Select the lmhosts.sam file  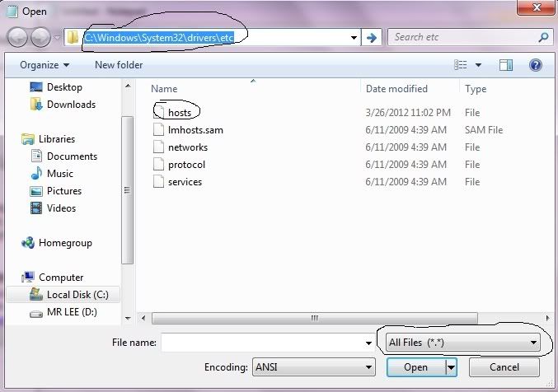click(x=195, y=130)
